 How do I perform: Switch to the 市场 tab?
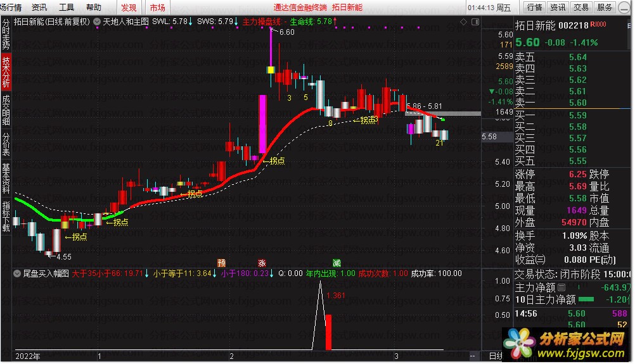point(158,8)
